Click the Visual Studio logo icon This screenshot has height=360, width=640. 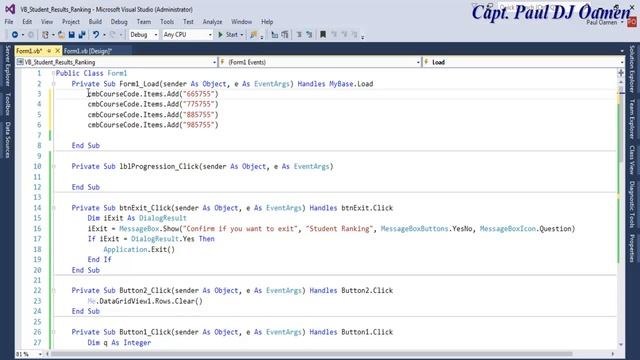(10, 9)
